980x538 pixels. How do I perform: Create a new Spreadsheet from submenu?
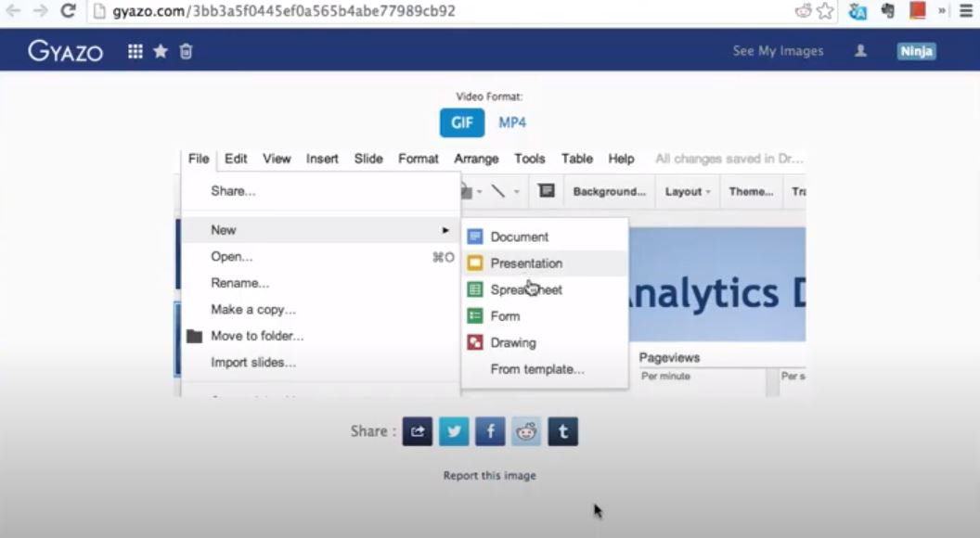(x=545, y=290)
